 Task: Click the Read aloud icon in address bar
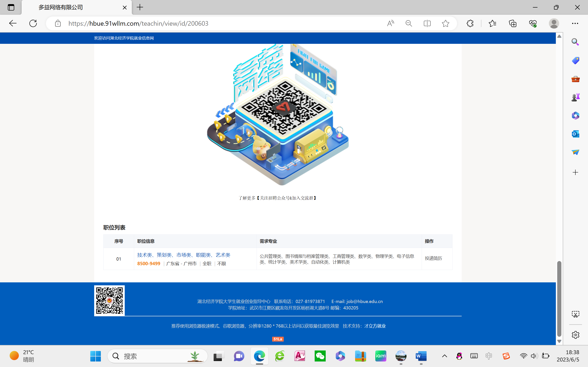[390, 23]
